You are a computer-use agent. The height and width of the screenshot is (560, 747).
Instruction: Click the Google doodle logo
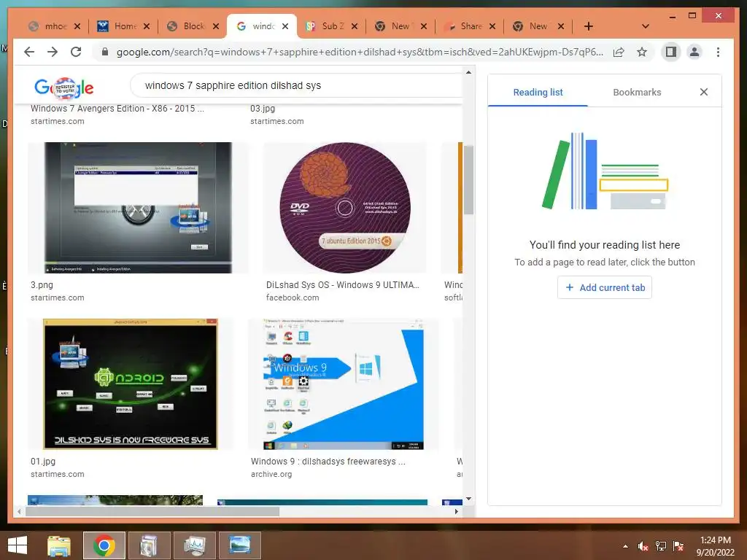(x=64, y=87)
